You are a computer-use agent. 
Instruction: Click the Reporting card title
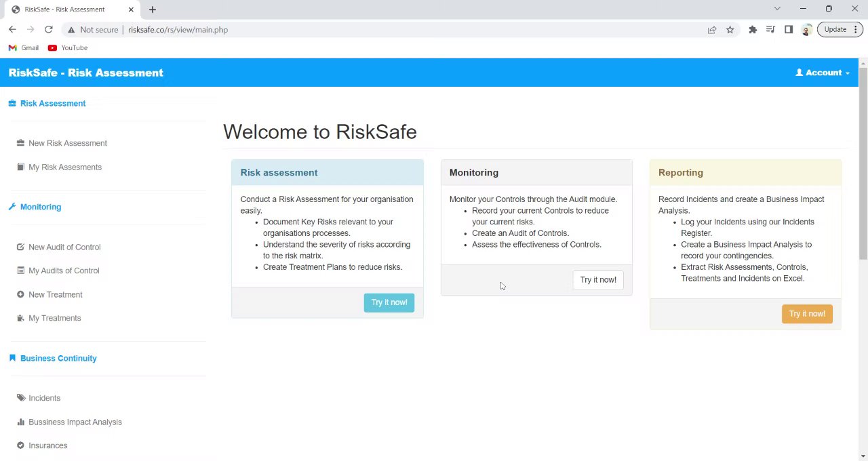[681, 172]
